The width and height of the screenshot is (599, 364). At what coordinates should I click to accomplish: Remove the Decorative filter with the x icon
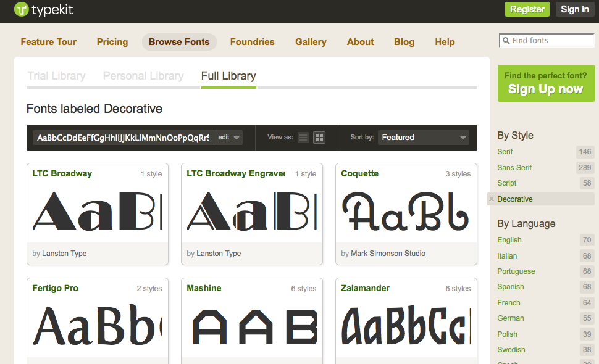point(491,199)
